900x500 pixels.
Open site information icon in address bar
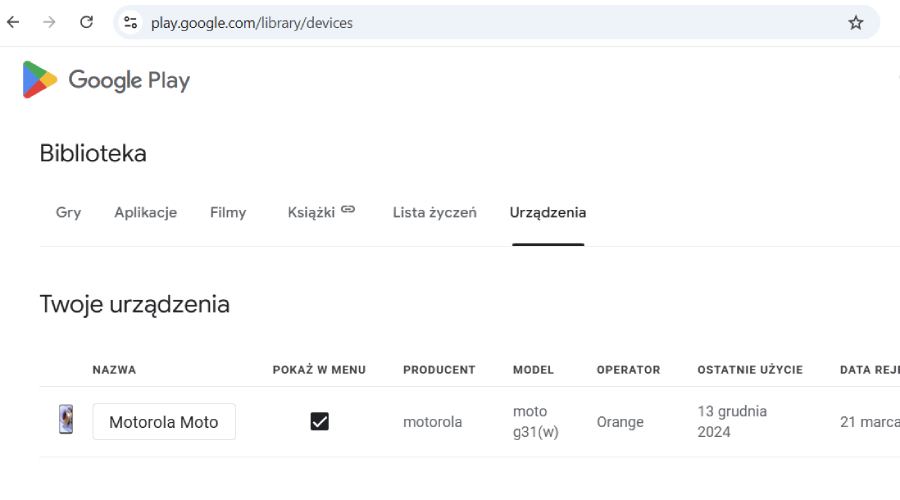[x=130, y=22]
